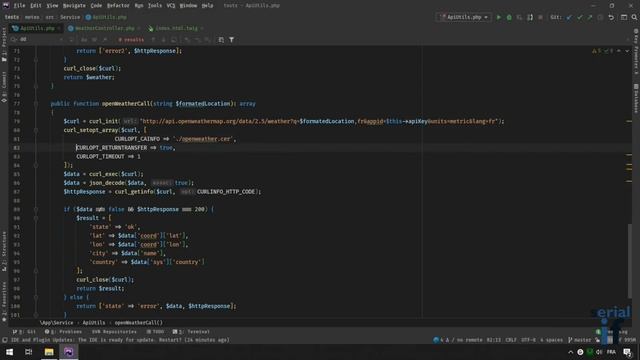Run the ApiUtils.php configuration
Screen dimensions: 640x360
(x=498, y=17)
